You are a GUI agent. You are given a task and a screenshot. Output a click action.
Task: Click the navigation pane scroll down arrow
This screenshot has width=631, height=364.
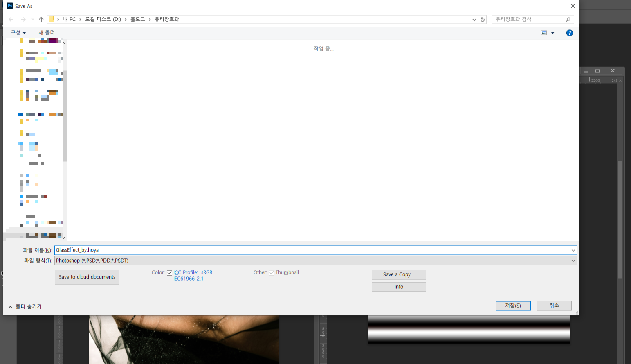pos(64,237)
